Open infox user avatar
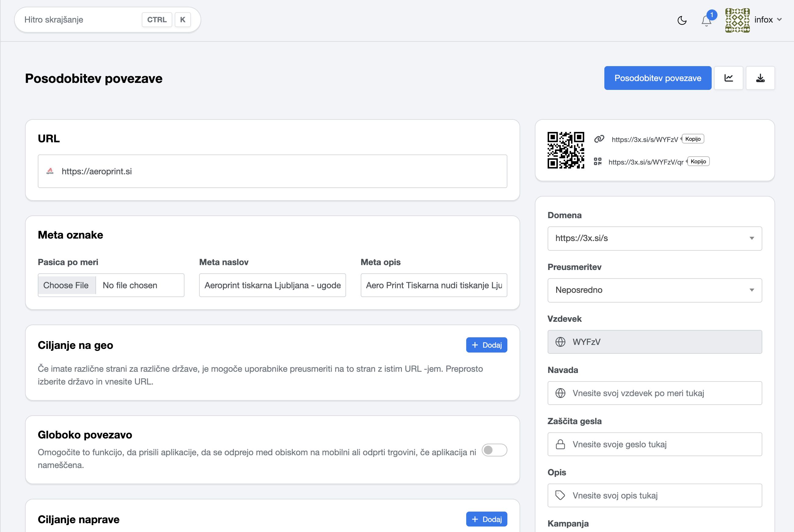The image size is (794, 532). (737, 20)
